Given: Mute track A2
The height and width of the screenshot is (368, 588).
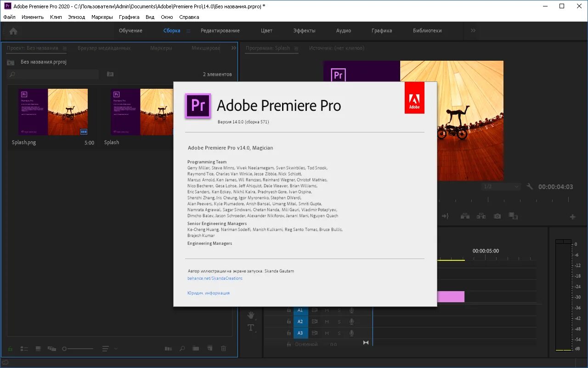Looking at the screenshot, I should [x=327, y=322].
